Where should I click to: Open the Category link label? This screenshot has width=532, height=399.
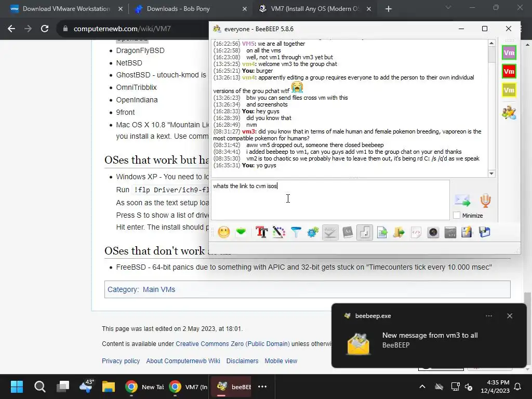point(122,289)
